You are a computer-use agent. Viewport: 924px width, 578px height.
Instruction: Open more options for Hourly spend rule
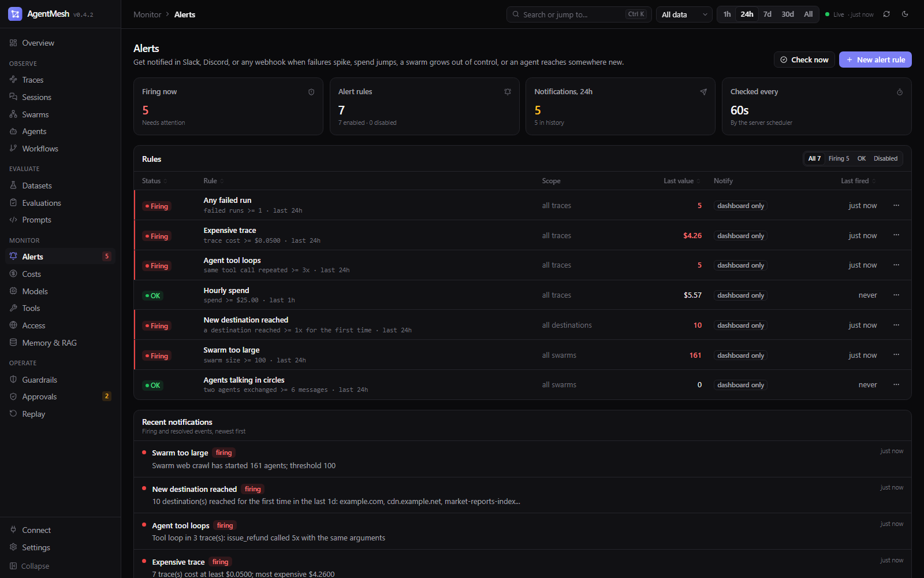tap(896, 295)
